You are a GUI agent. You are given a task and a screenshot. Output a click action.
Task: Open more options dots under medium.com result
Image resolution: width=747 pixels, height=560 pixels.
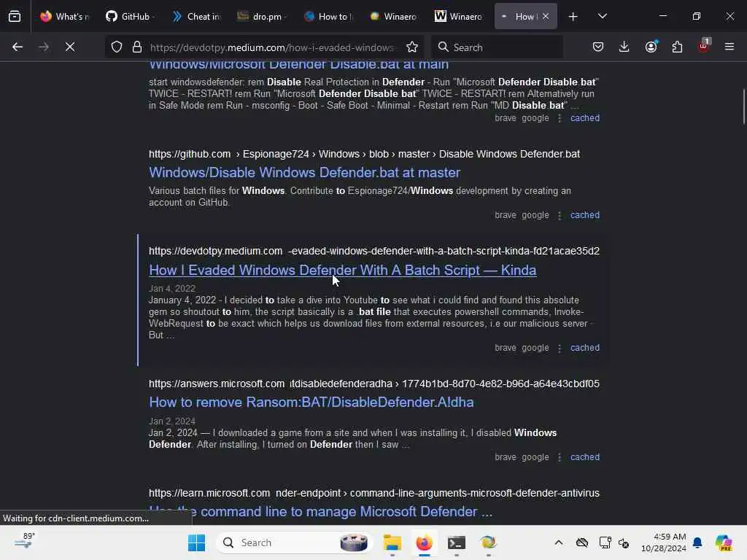click(x=560, y=348)
